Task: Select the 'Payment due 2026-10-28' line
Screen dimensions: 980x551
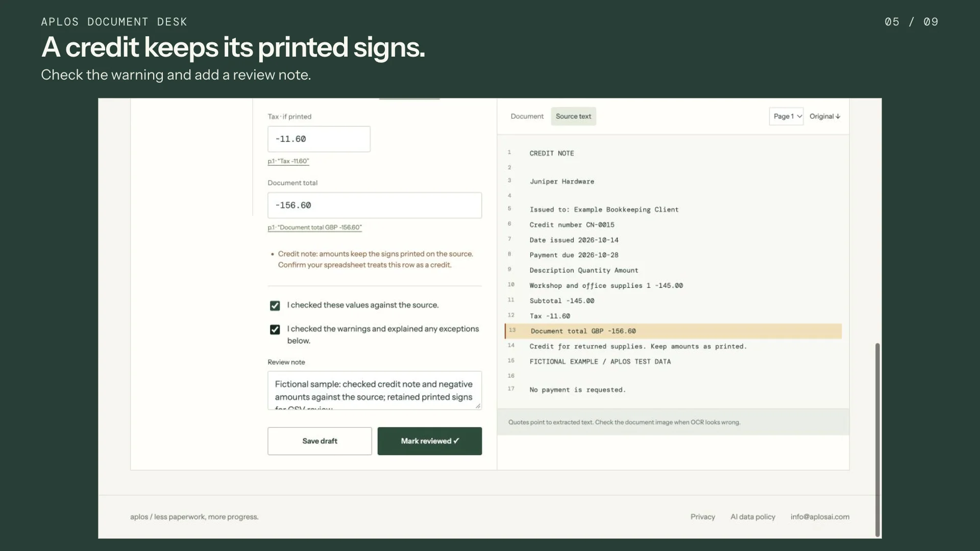Action: (574, 255)
